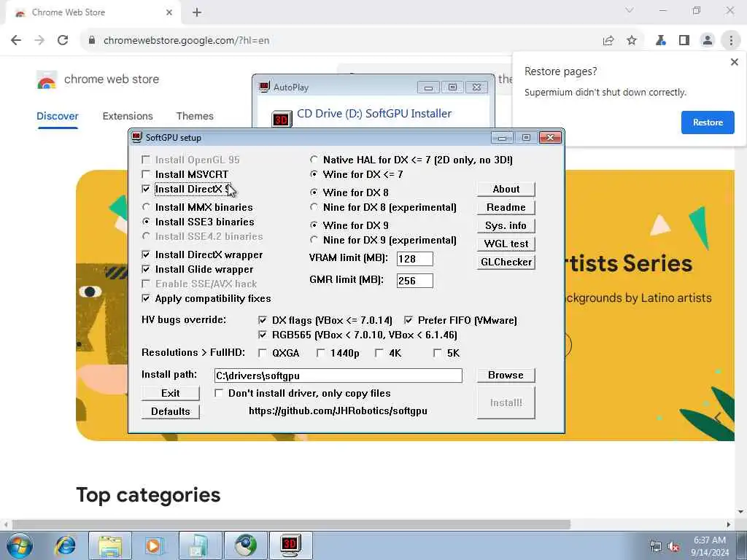Select Wine for DX 9 radio

pyautogui.click(x=314, y=225)
